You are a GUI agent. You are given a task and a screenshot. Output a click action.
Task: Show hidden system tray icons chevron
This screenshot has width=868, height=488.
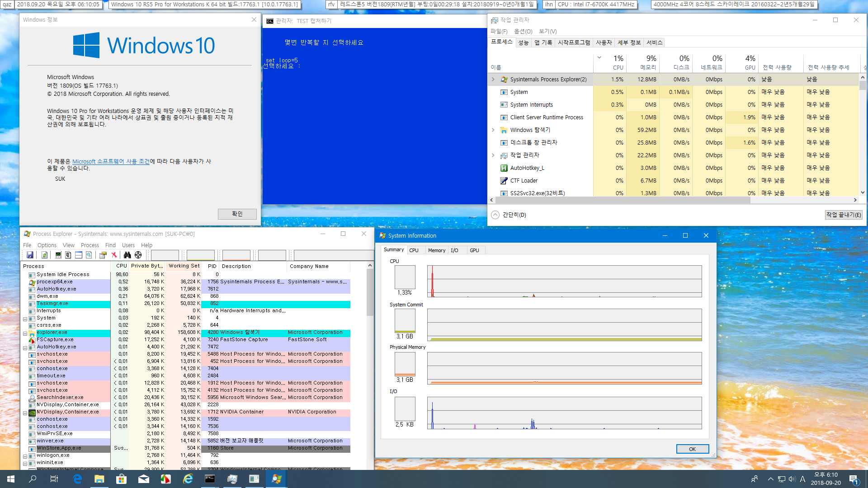coord(770,479)
